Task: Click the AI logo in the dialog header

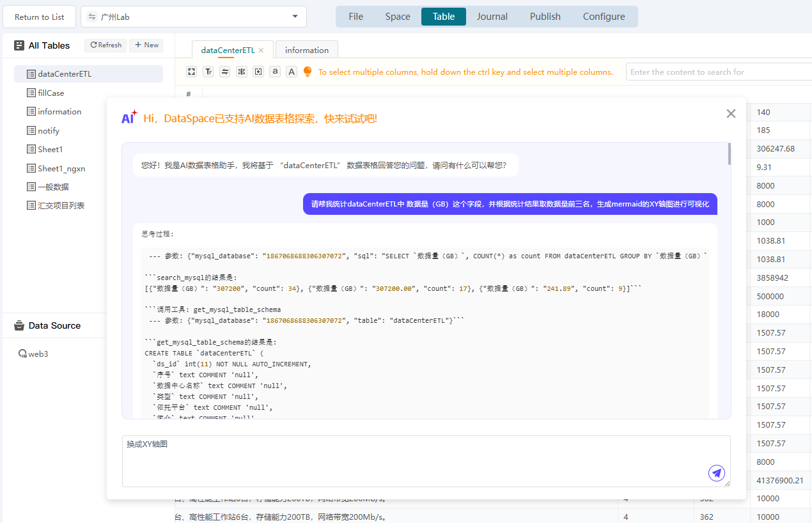Action: click(130, 118)
